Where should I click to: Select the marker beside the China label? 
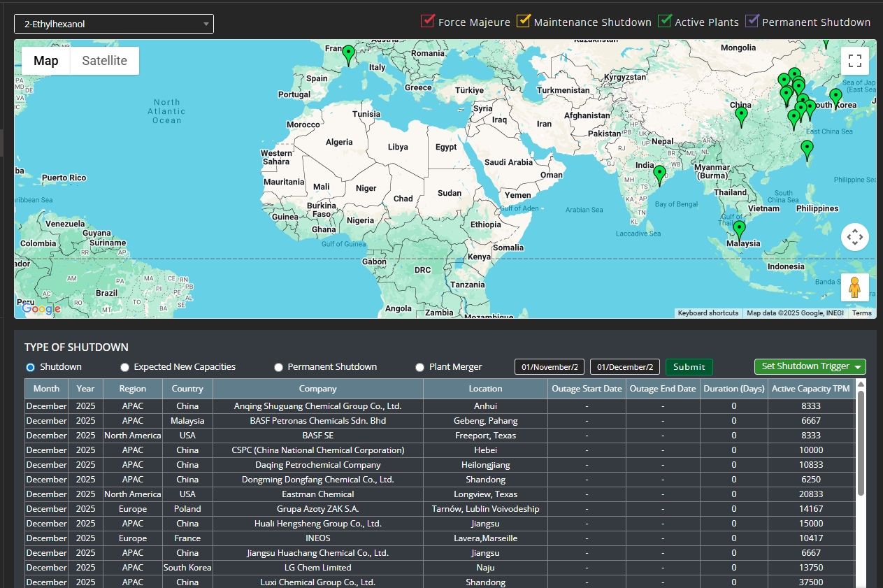[742, 116]
